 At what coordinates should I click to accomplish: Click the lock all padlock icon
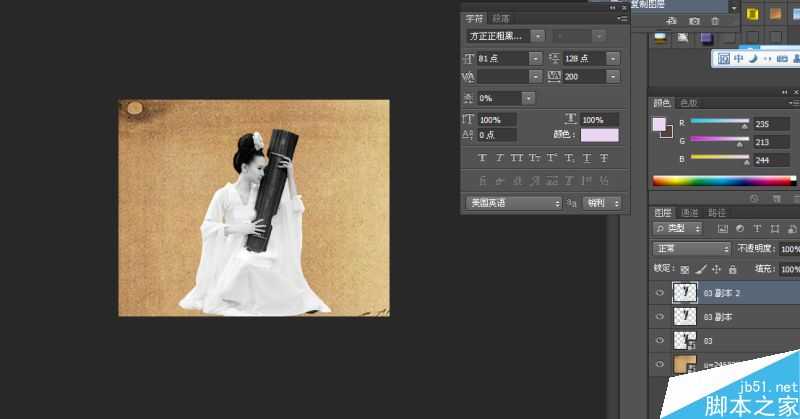(732, 269)
